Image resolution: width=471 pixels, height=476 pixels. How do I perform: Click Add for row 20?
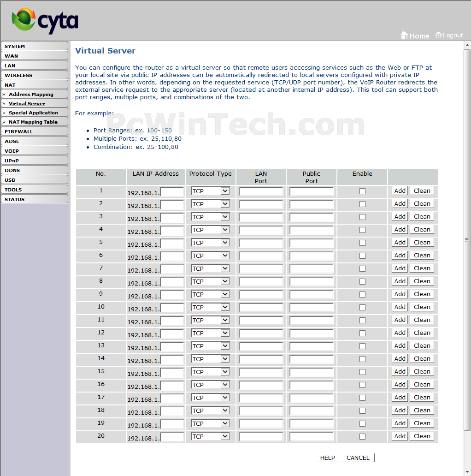[400, 436]
